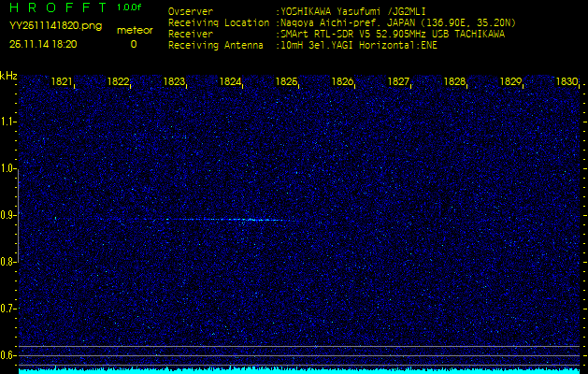This screenshot has width=588, height=374.
Task: Select the 1830 time marker
Action: point(566,82)
